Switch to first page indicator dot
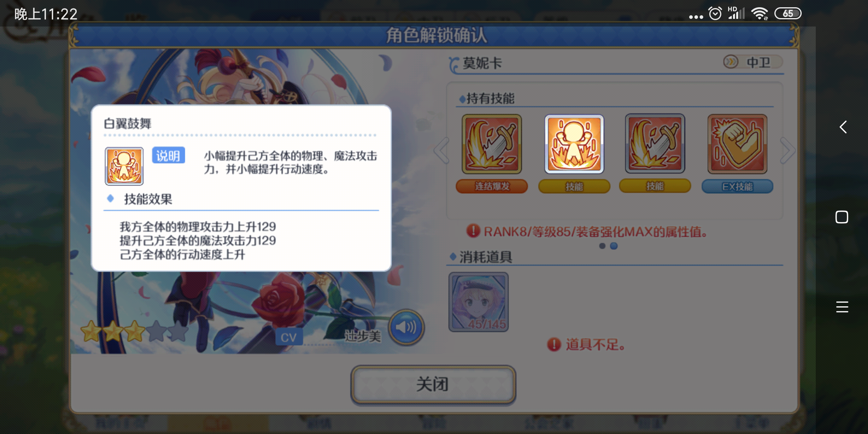Image resolution: width=868 pixels, height=434 pixels. (602, 246)
